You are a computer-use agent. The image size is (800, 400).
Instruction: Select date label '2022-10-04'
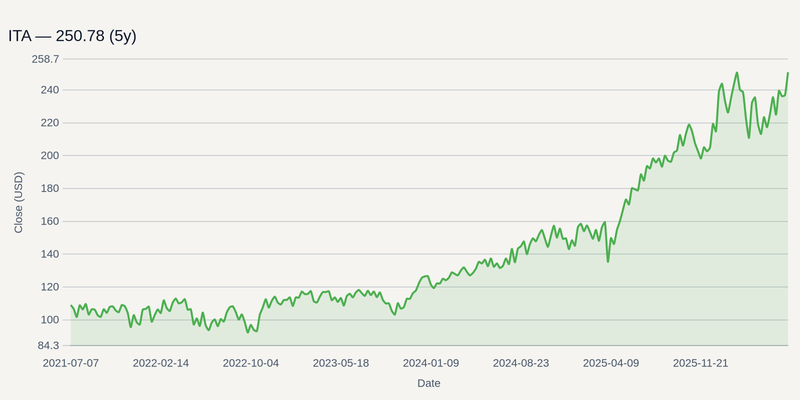pos(251,363)
